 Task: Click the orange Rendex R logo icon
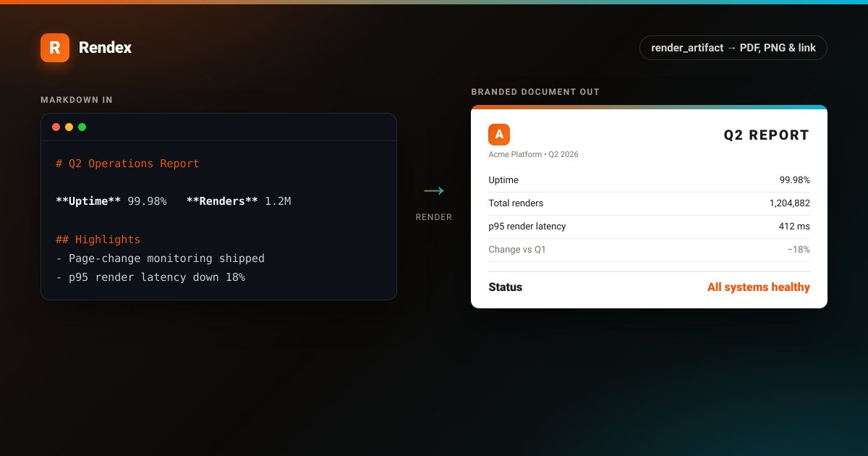coord(55,48)
